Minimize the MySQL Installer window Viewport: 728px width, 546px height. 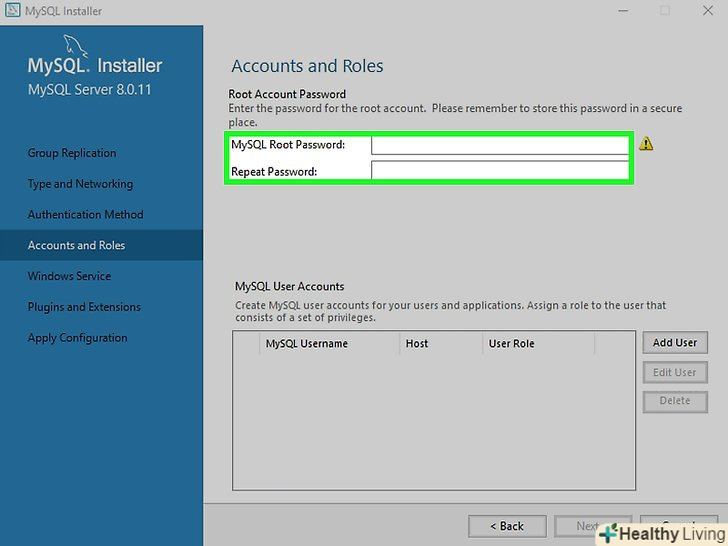click(x=623, y=11)
